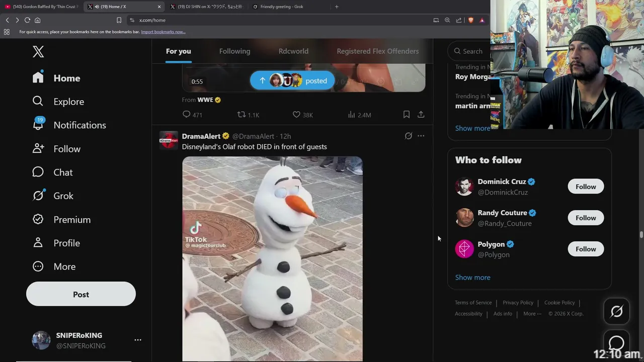
Task: Share the WWE post via share icon
Action: tap(421, 115)
